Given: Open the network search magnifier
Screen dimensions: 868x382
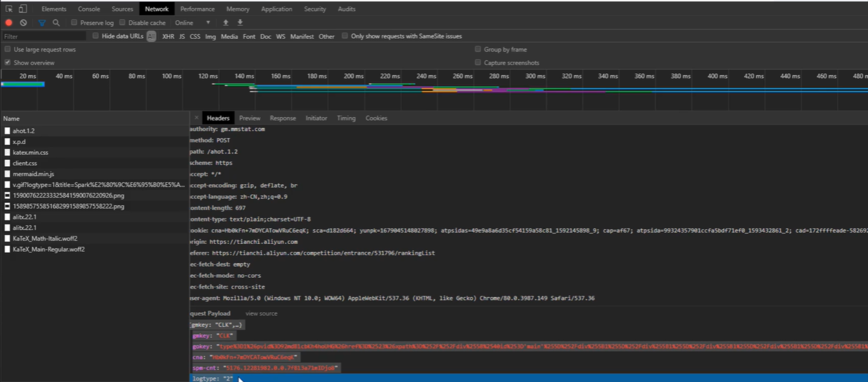Looking at the screenshot, I should 56,22.
